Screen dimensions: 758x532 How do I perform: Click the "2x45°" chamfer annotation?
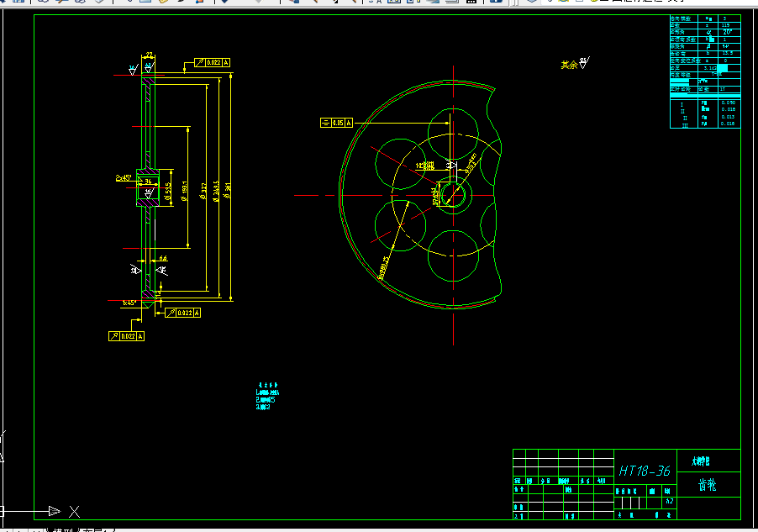(x=124, y=178)
